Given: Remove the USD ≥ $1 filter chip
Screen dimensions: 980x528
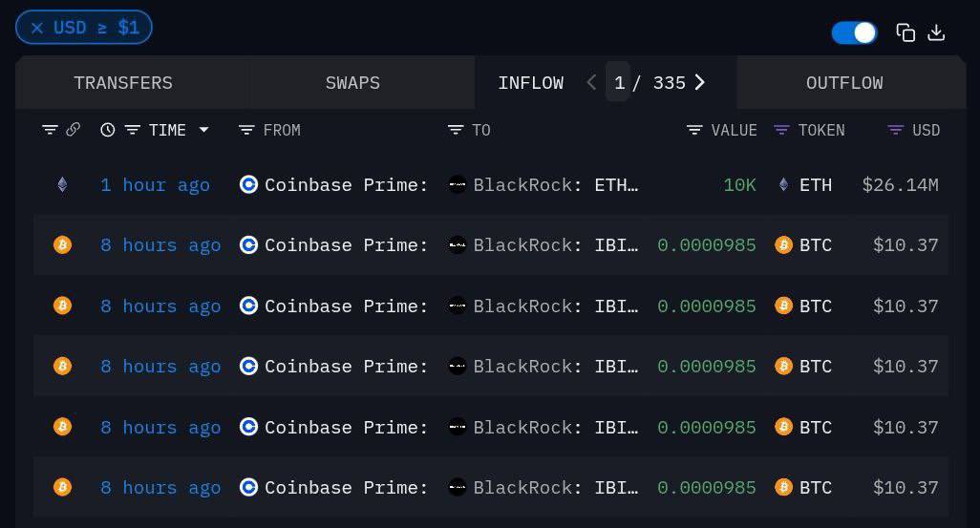Looking at the screenshot, I should coord(37,28).
